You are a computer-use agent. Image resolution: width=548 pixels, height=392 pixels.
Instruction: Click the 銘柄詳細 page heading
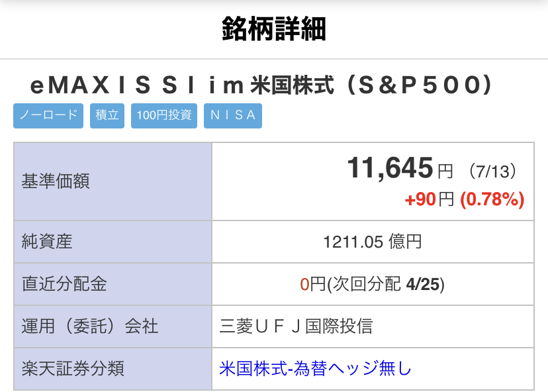click(x=274, y=28)
